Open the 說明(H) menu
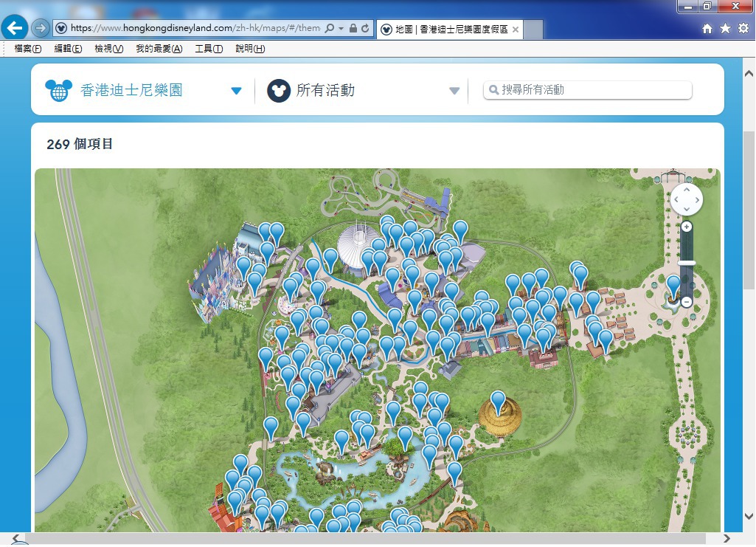 pyautogui.click(x=250, y=49)
